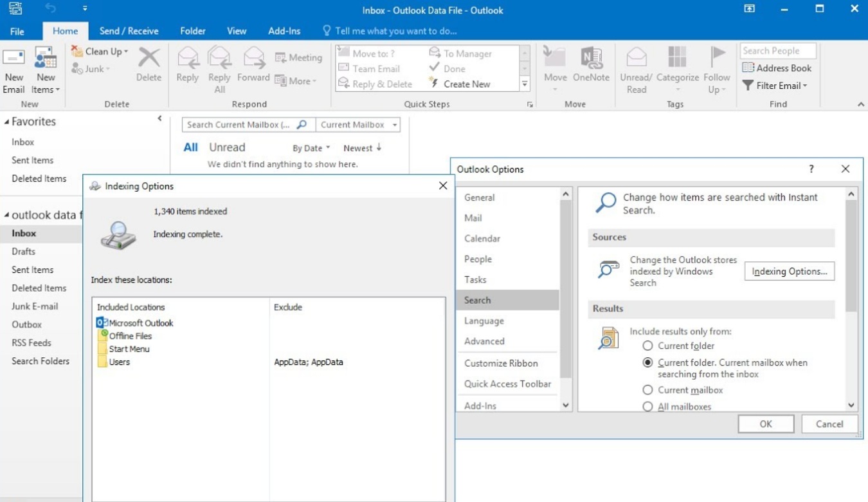Close the Indexing Options dialog
The image size is (868, 502).
point(442,185)
